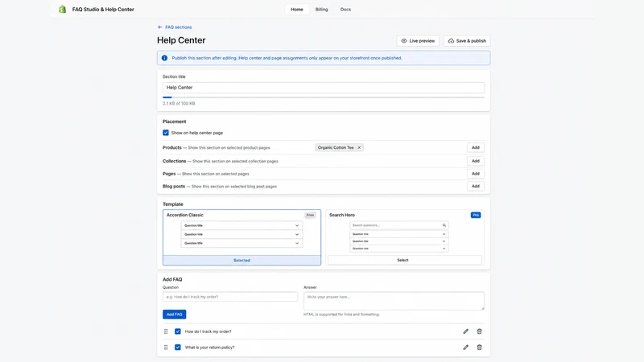Expand first question chevron in Accordion Classic preview
Screen dimensions: 644x362
(297, 225)
